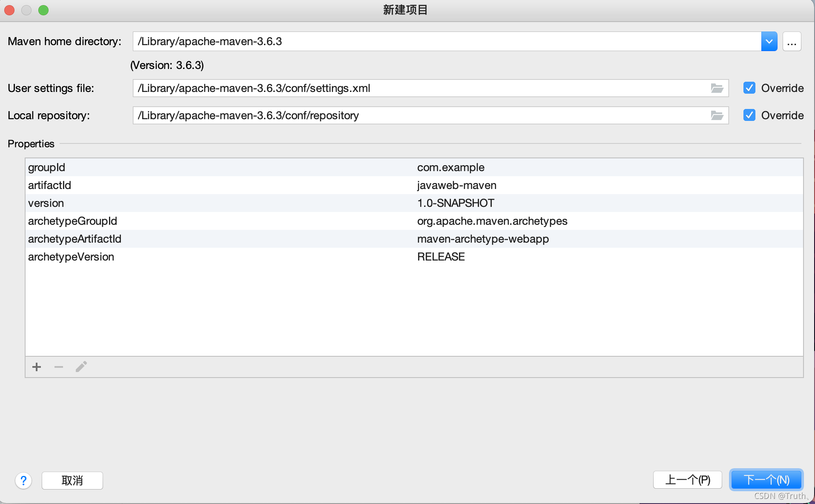Select the artifactId property row

[414, 185]
